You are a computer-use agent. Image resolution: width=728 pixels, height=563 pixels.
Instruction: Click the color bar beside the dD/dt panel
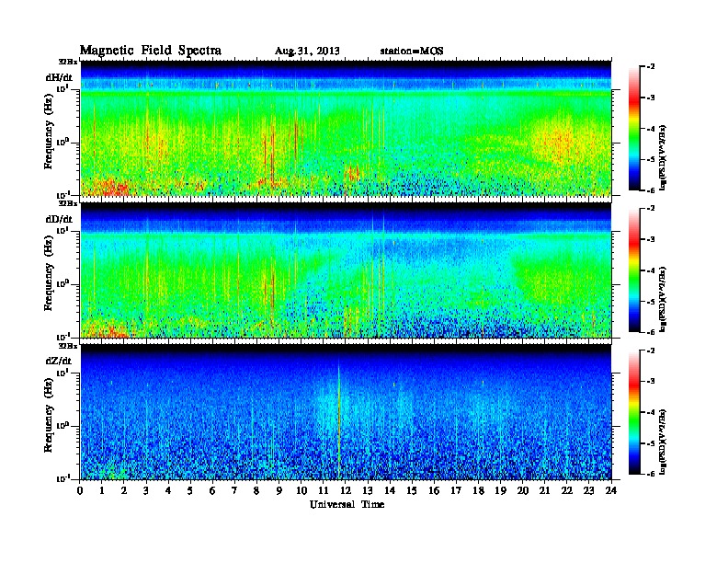[x=634, y=270]
